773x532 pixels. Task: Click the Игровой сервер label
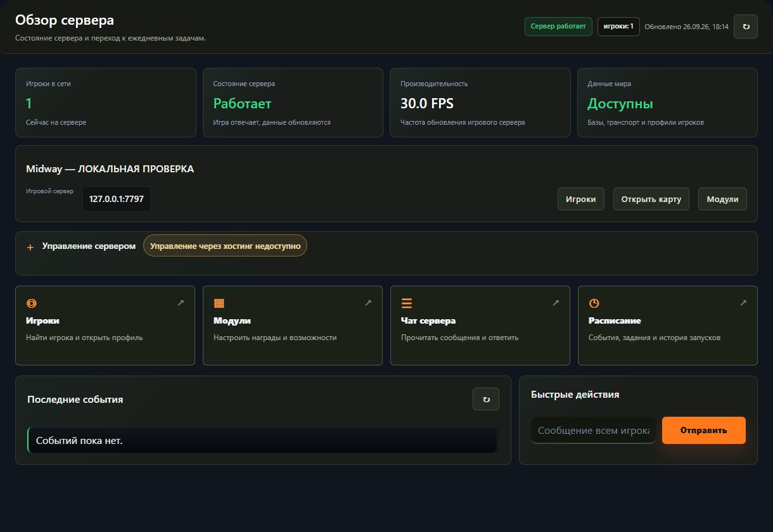click(49, 191)
